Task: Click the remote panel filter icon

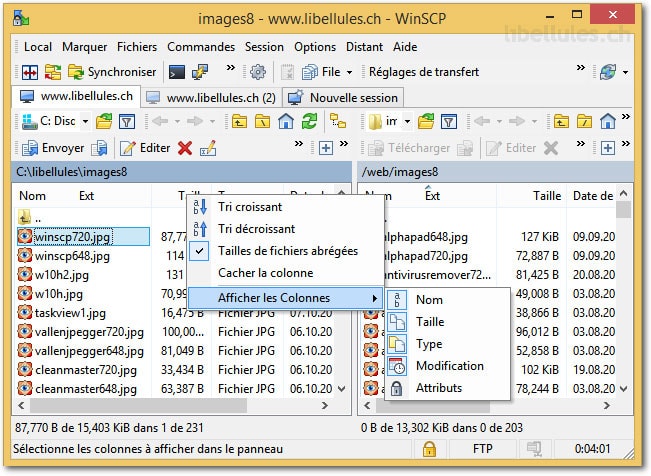Action: 449,121
